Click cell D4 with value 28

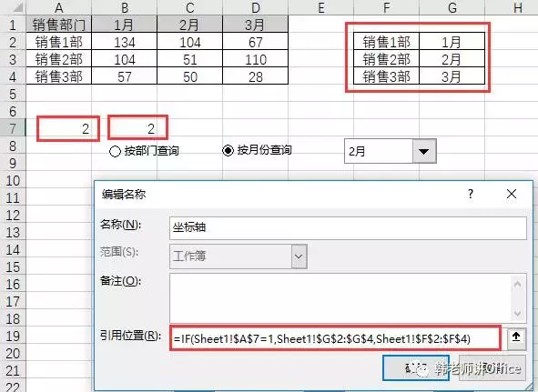click(255, 76)
